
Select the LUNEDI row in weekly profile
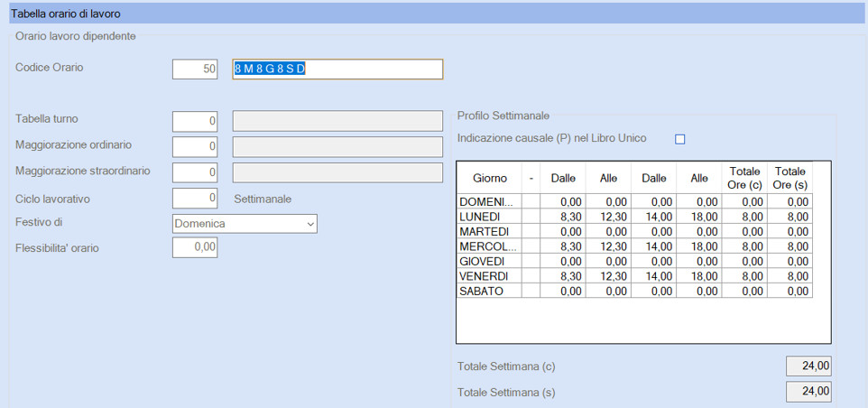pyautogui.click(x=634, y=217)
